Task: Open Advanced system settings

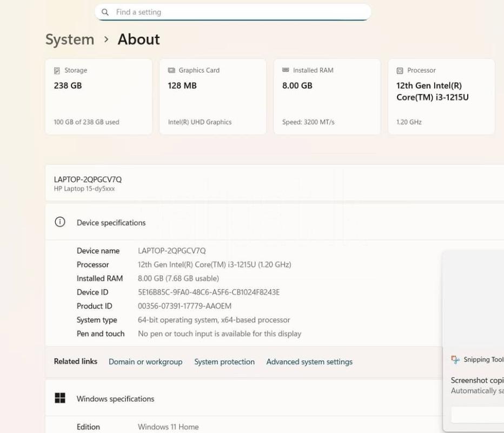Action: click(309, 362)
